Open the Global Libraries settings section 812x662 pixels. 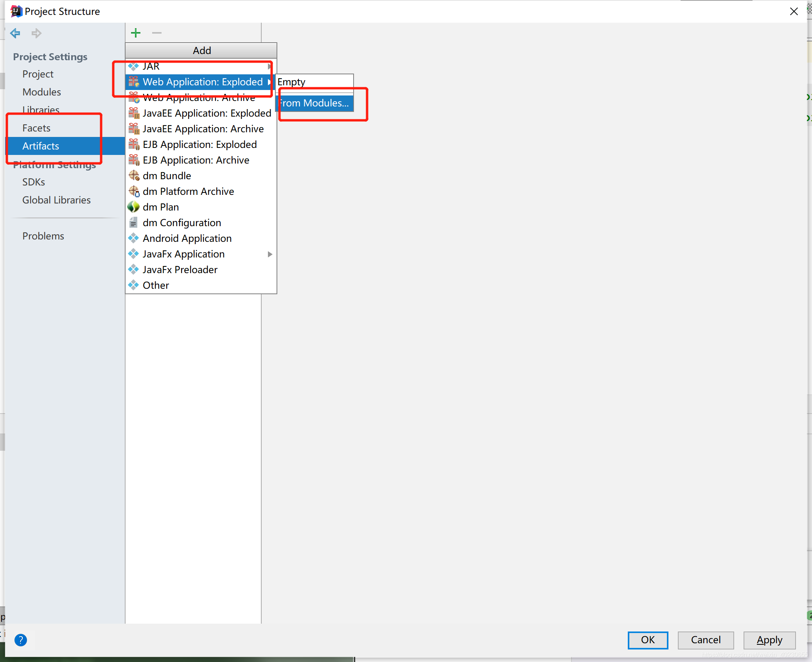pyautogui.click(x=56, y=200)
